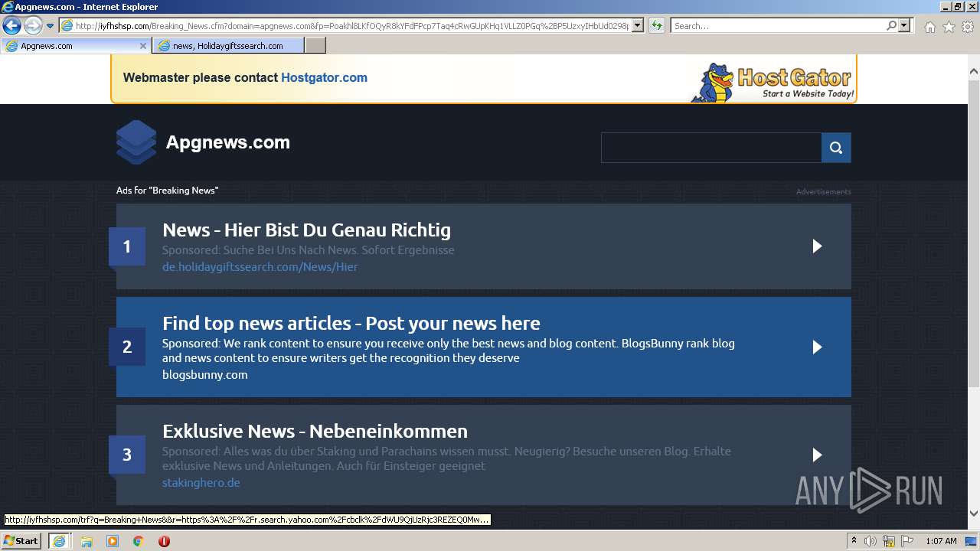Screen dimensions: 980x551
Task: Click the Internet Explorer search box
Action: [x=777, y=26]
